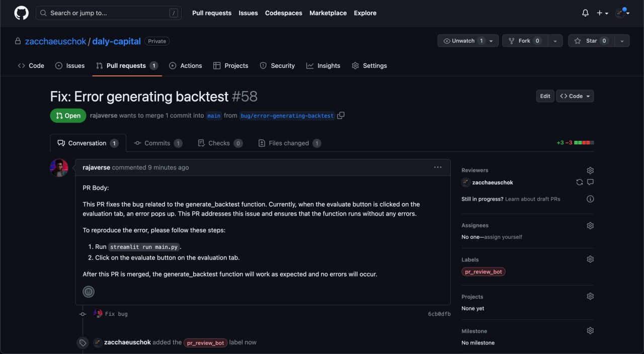Click the assign yourself link
The width and height of the screenshot is (644, 354).
point(503,237)
